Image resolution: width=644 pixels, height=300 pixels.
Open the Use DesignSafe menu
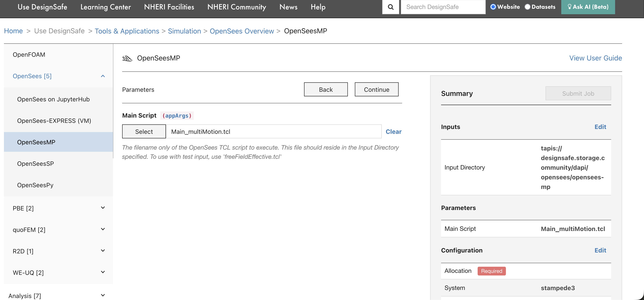coord(42,7)
